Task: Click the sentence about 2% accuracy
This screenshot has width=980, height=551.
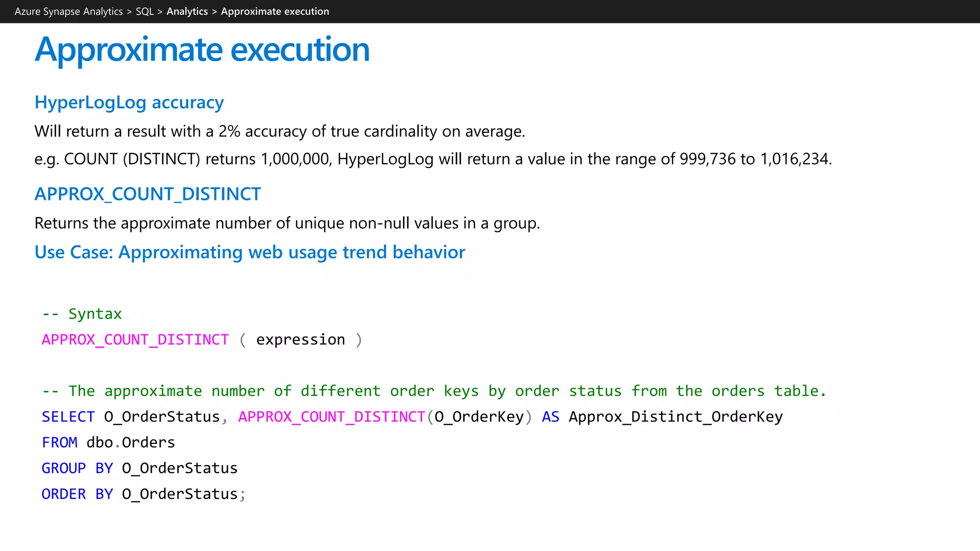Action: 280,131
